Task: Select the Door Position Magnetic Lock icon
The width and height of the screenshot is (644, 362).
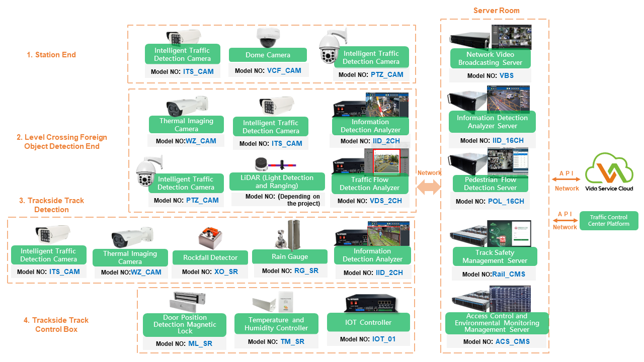Action: point(184,302)
